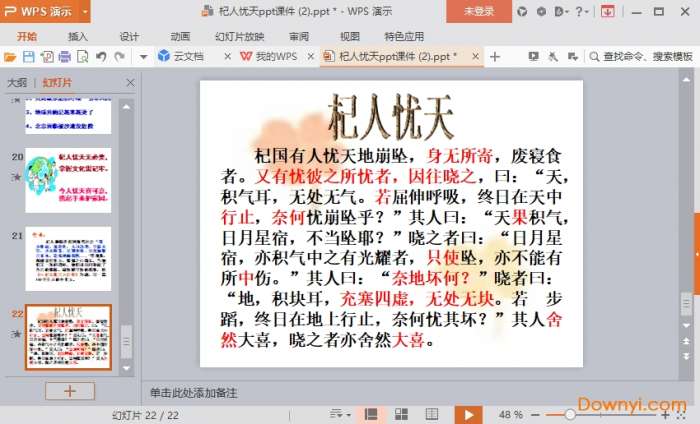
Task: Switch to the 大纲 outline pane tab
Action: point(17,83)
